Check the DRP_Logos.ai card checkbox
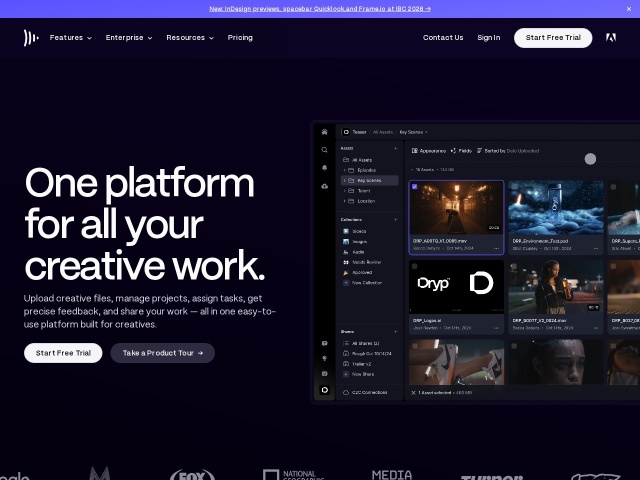640x480 pixels. (415, 266)
